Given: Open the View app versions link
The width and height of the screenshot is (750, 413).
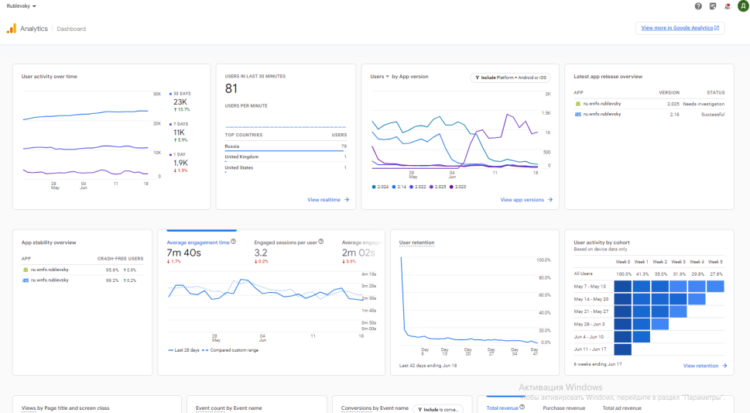Looking at the screenshot, I should (x=526, y=200).
